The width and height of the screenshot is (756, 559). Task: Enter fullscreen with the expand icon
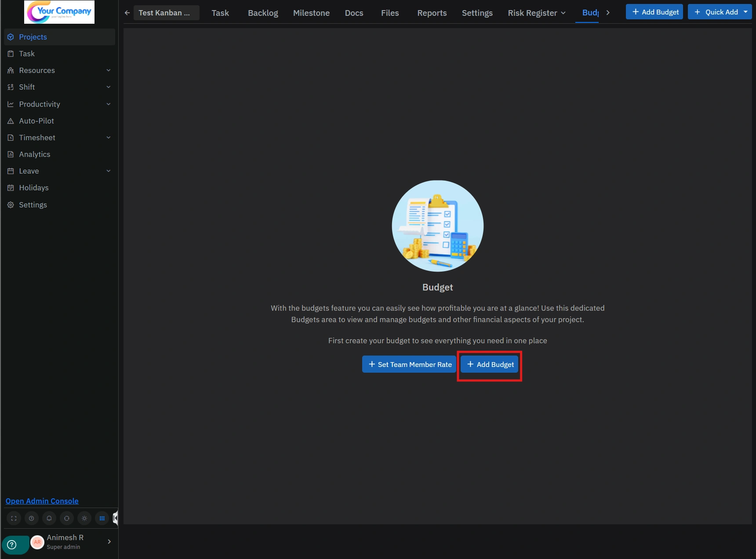point(14,518)
